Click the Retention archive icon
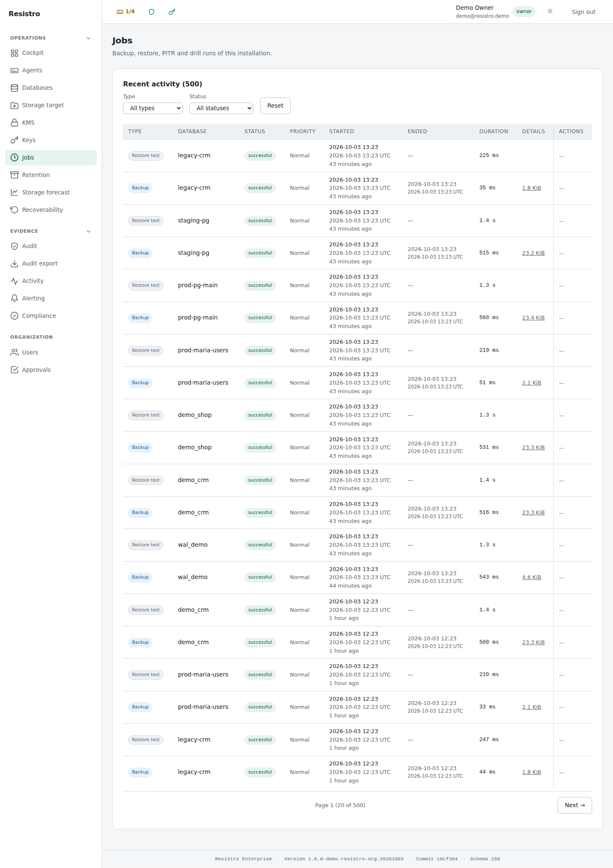The height and width of the screenshot is (868, 613). [x=14, y=175]
